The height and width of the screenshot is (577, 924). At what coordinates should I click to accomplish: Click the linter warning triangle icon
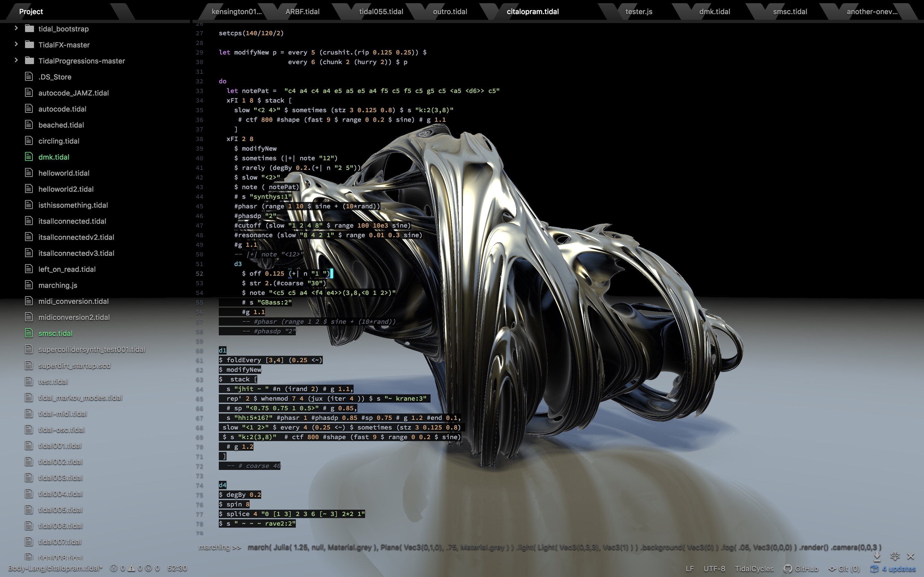coord(131,568)
